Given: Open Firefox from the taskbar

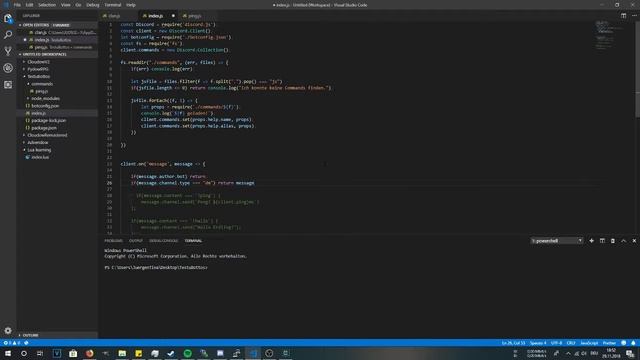Looking at the screenshot, I should point(89,353).
